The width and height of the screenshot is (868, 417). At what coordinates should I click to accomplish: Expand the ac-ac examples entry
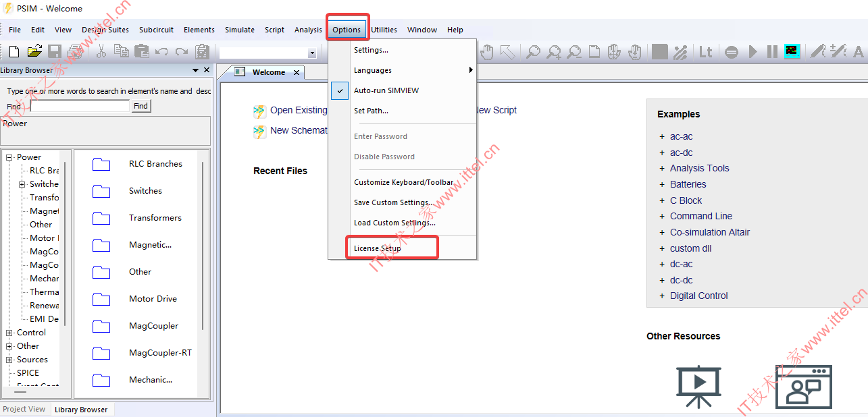[x=662, y=136]
